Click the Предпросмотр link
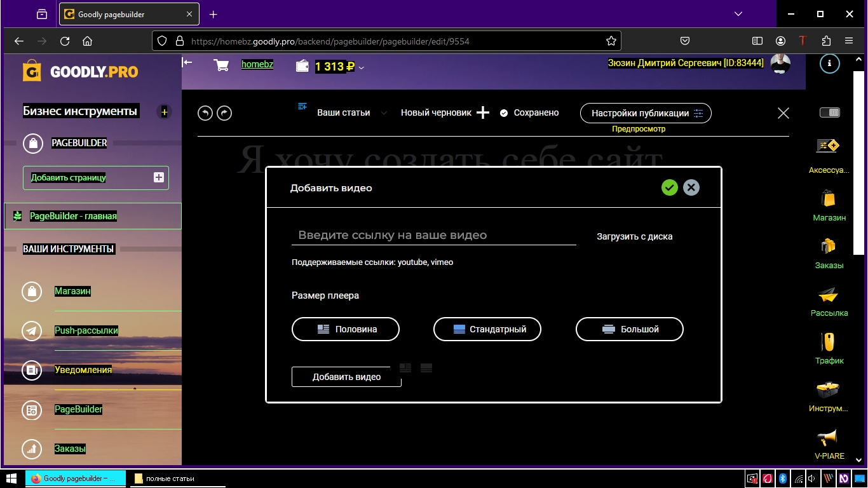The width and height of the screenshot is (868, 488). (639, 129)
